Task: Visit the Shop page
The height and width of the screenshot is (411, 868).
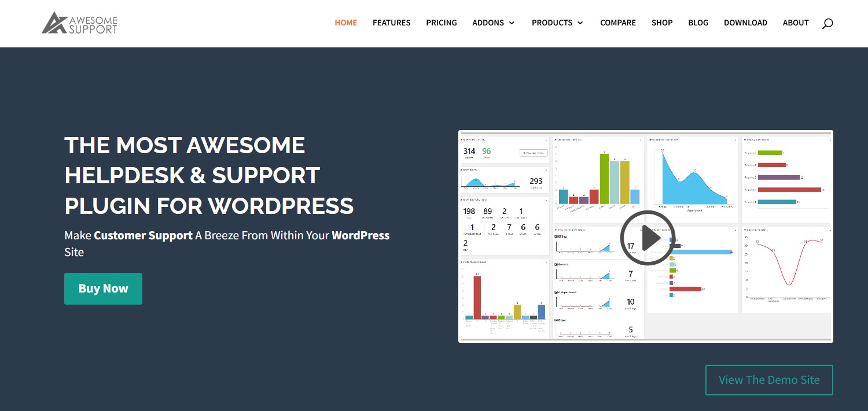Action: coord(662,23)
